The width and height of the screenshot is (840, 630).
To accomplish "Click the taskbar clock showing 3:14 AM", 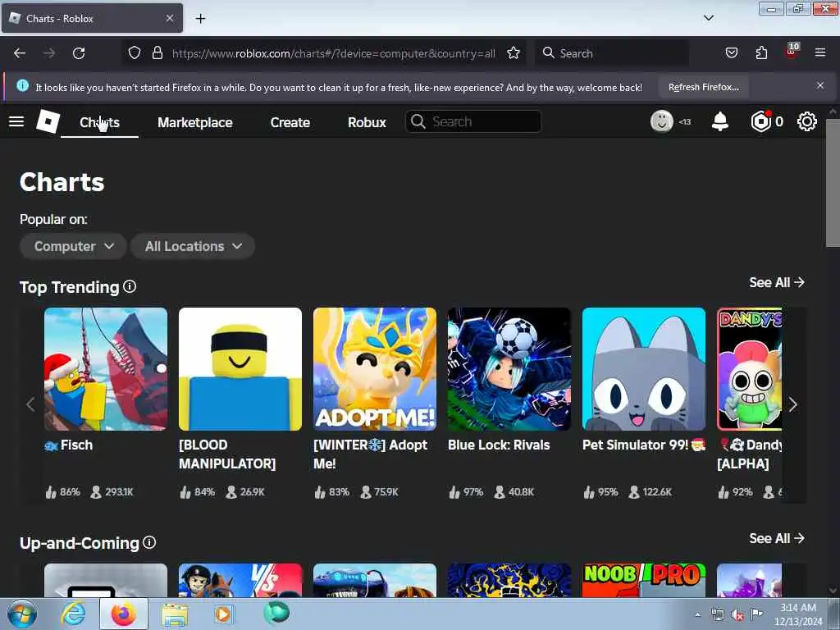I will pos(797,614).
